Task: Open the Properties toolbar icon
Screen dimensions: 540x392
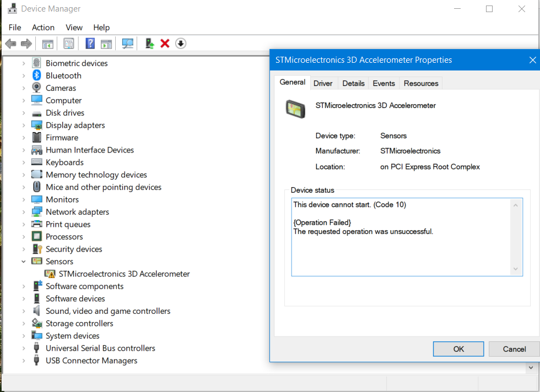Action: 68,43
